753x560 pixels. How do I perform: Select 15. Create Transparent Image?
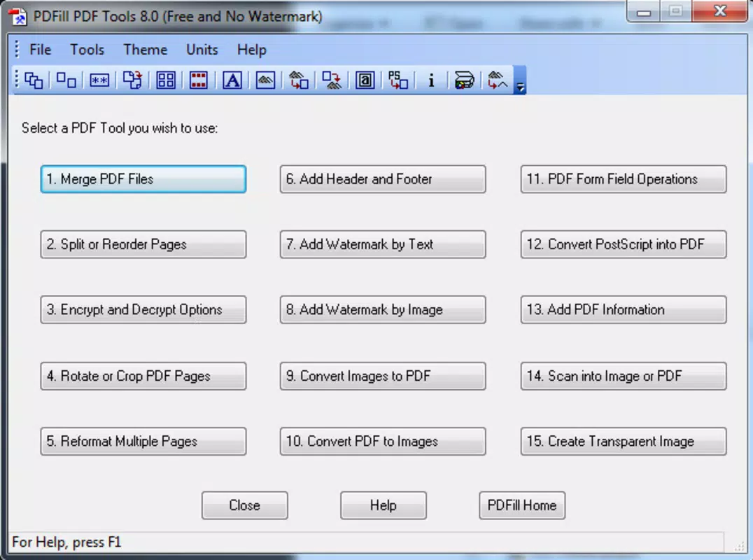coord(624,442)
